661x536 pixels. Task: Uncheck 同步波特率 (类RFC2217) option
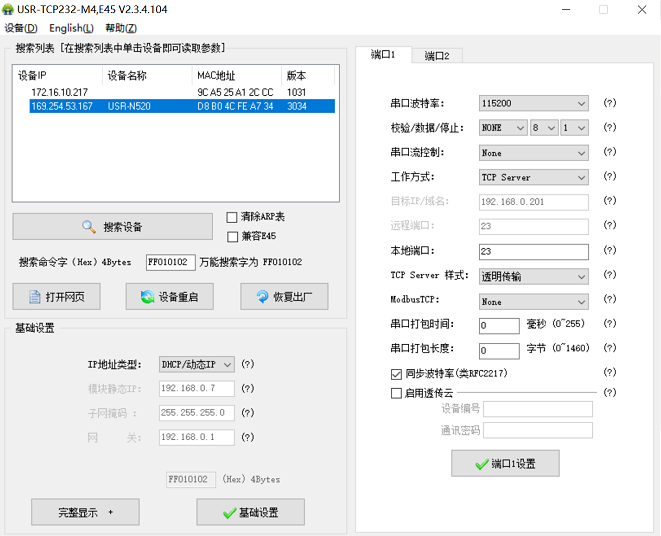tap(397, 374)
